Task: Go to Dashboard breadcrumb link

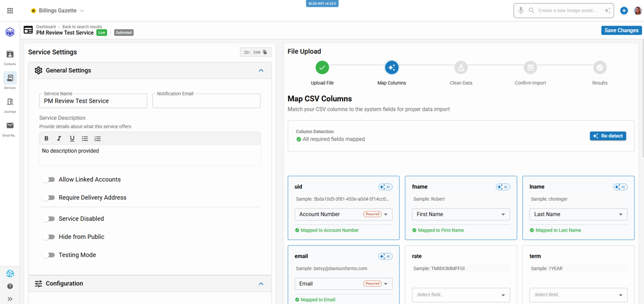Action: coord(46,27)
